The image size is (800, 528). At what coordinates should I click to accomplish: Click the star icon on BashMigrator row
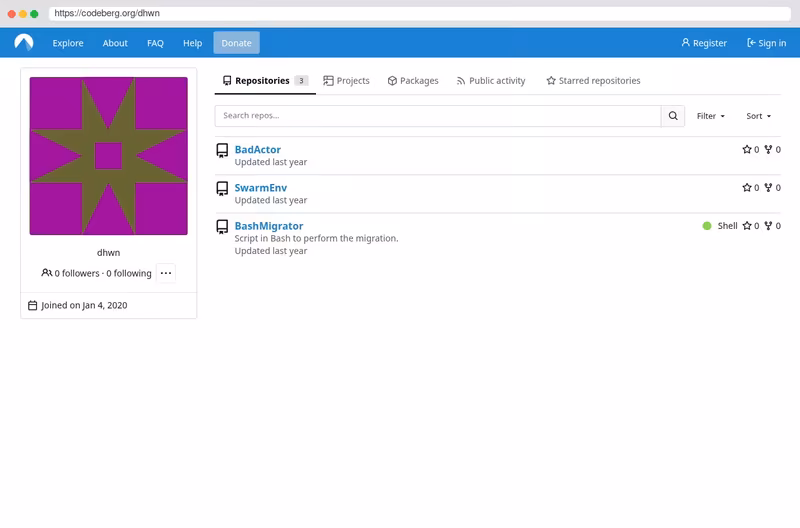point(747,226)
